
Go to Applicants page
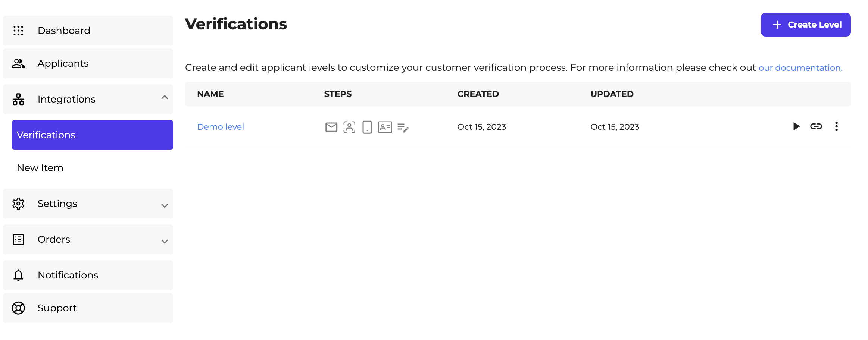[63, 63]
